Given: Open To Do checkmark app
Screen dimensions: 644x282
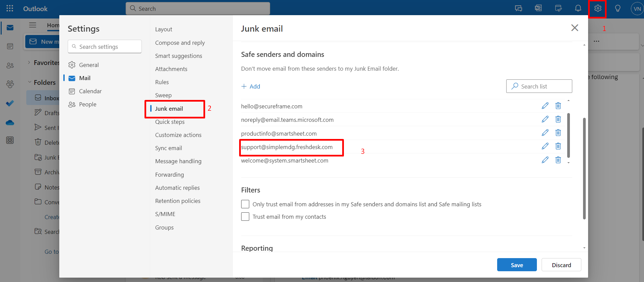Looking at the screenshot, I should pyautogui.click(x=10, y=103).
